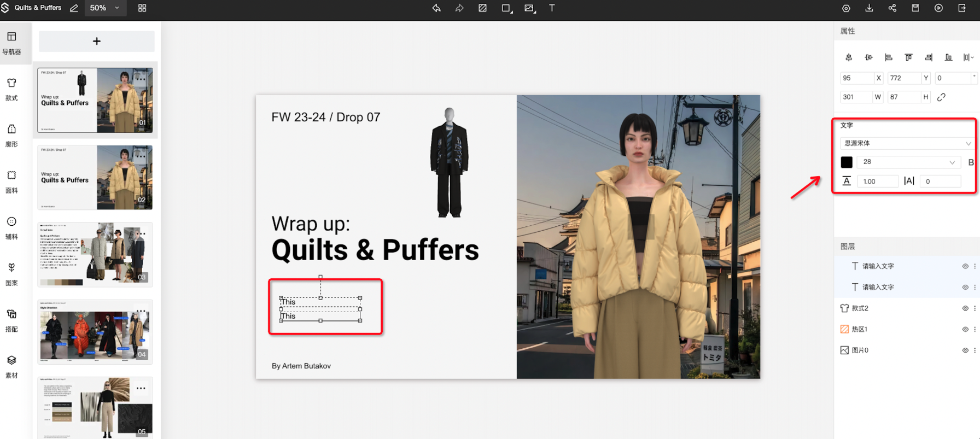Toggle the aspect ratio lock link icon
This screenshot has width=980, height=439.
click(x=941, y=97)
